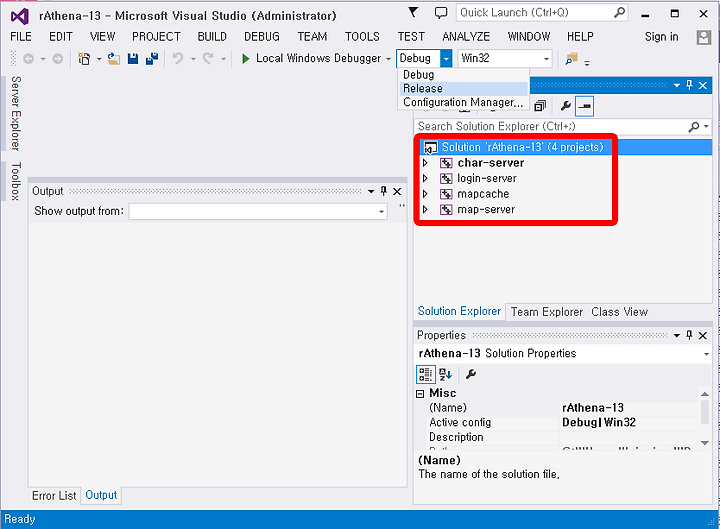Screen dimensions: 720x529
Task: Open the Properties object selector dropdown
Action: pyautogui.click(x=706, y=354)
